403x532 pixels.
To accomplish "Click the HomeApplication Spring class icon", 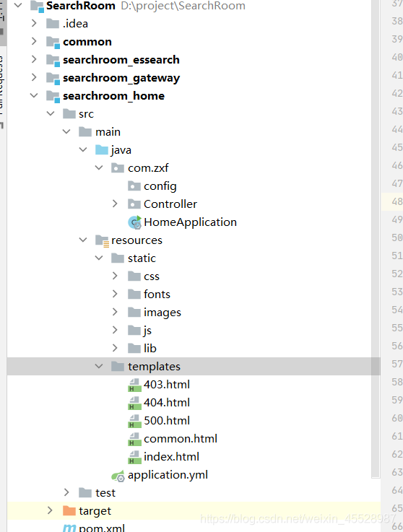I will pyautogui.click(x=134, y=222).
